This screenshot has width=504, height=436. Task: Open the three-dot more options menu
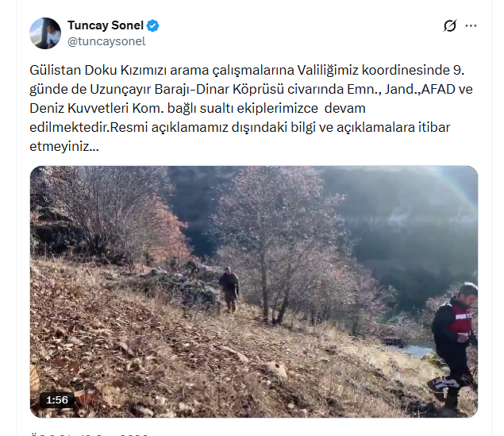point(471,25)
